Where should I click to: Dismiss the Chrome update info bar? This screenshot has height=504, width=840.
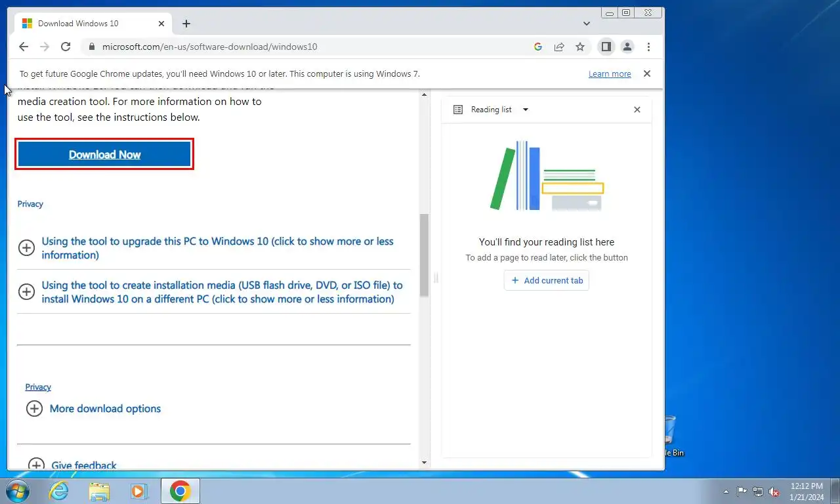[647, 73]
